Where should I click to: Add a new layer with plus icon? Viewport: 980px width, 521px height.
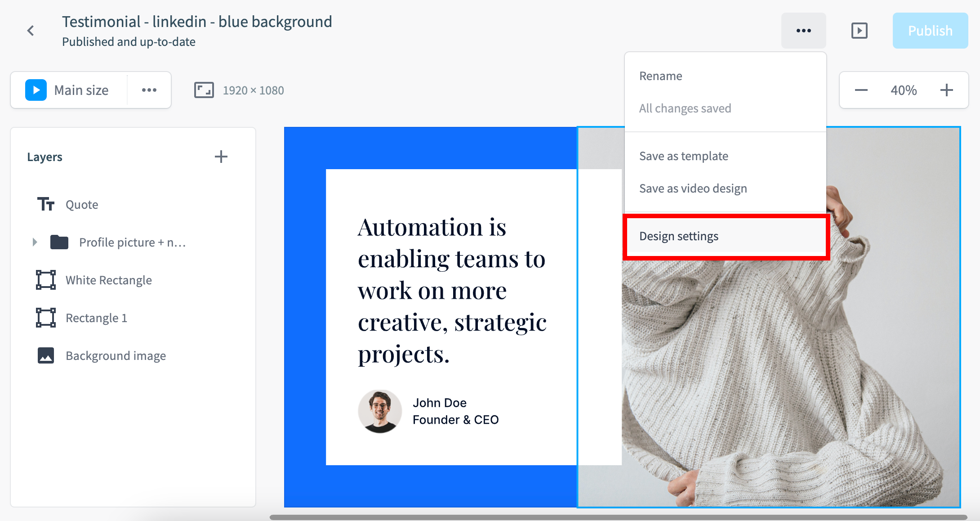point(221,157)
